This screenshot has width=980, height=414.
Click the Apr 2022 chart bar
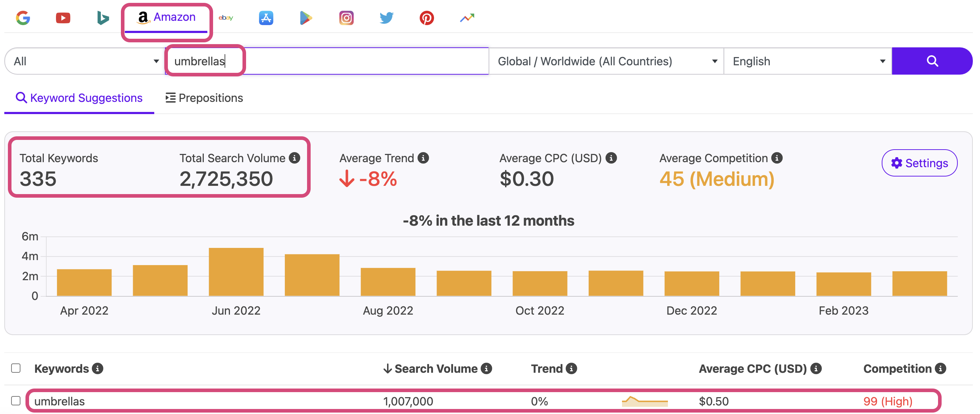(x=84, y=283)
